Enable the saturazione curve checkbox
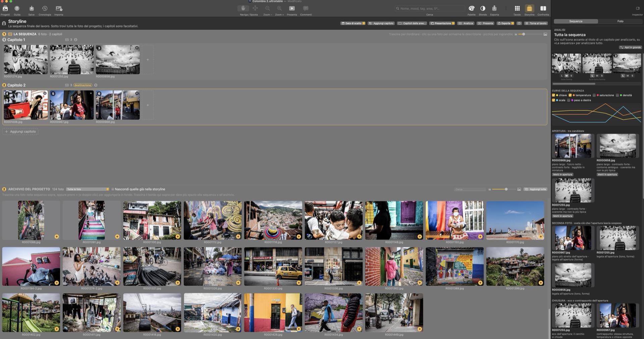 coord(594,95)
